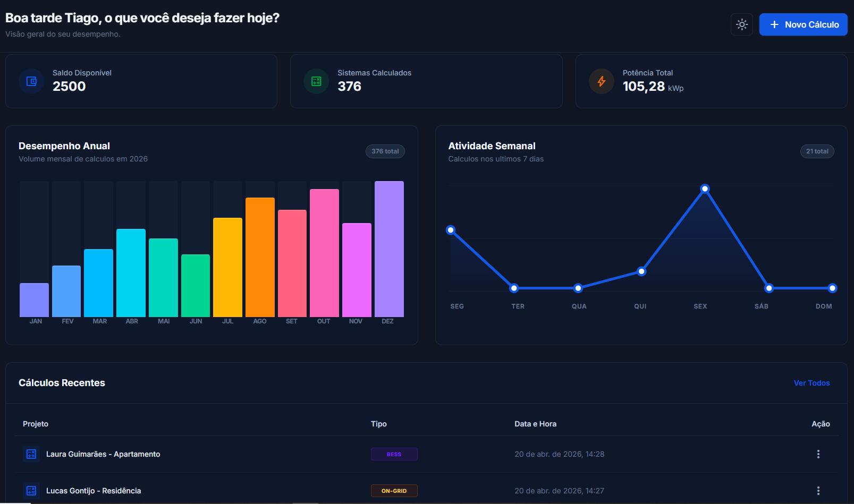Click the Cálculos Recentes section heading
854x504 pixels.
(x=62, y=383)
